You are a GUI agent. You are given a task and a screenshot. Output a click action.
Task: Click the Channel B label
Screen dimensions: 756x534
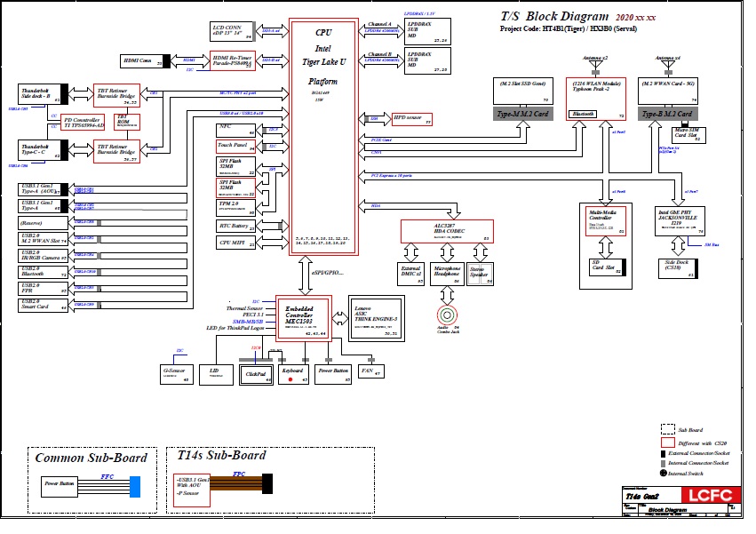pyautogui.click(x=379, y=54)
